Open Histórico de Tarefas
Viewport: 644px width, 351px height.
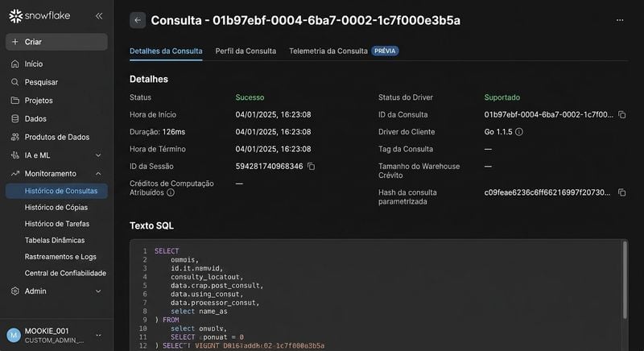pos(57,224)
